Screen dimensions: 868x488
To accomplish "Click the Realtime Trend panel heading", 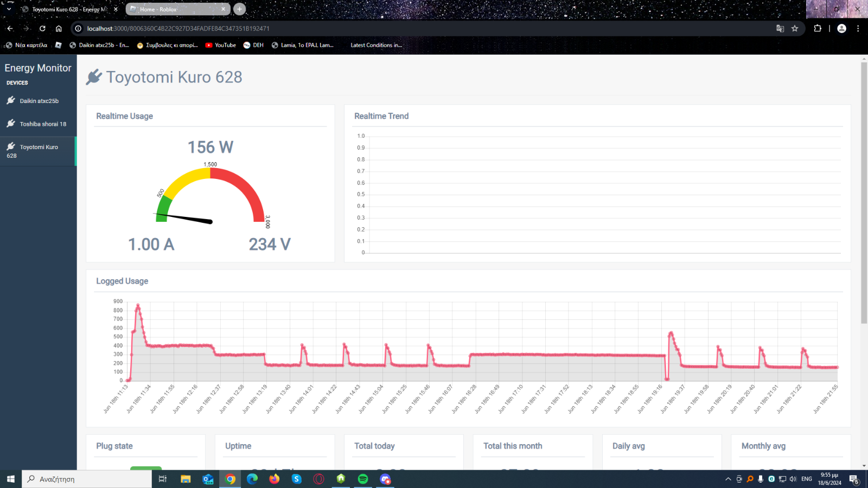I will click(x=381, y=116).
